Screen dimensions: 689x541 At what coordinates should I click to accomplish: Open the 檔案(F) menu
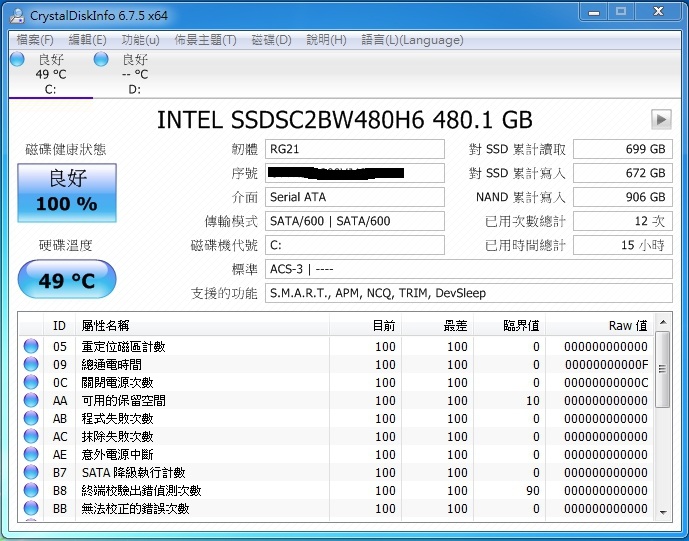tap(35, 40)
